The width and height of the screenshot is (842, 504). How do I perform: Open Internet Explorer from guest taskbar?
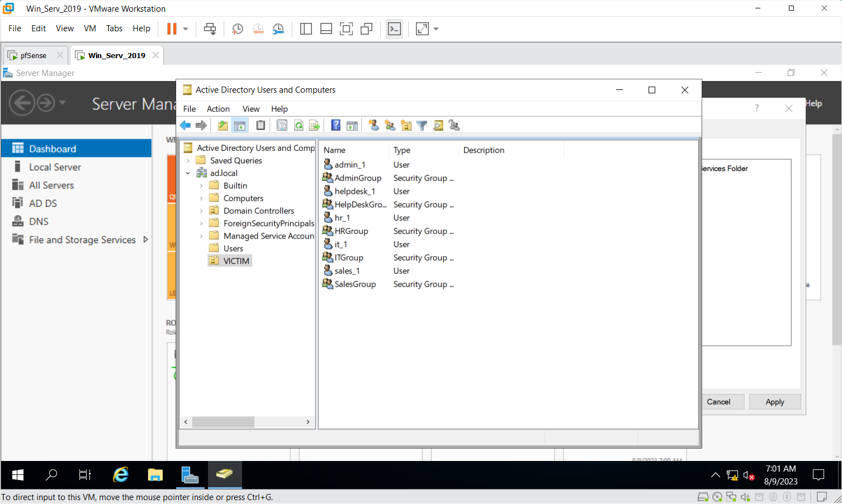pyautogui.click(x=121, y=475)
